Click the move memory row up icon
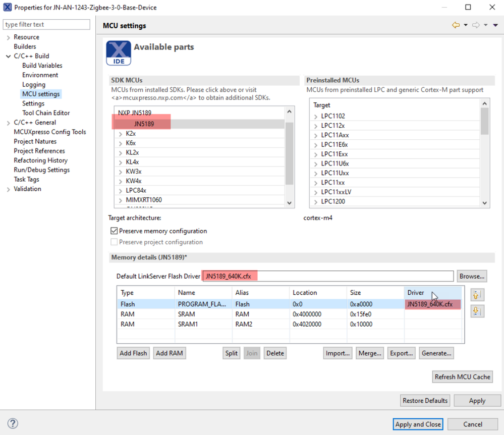The width and height of the screenshot is (504, 435). click(x=477, y=295)
